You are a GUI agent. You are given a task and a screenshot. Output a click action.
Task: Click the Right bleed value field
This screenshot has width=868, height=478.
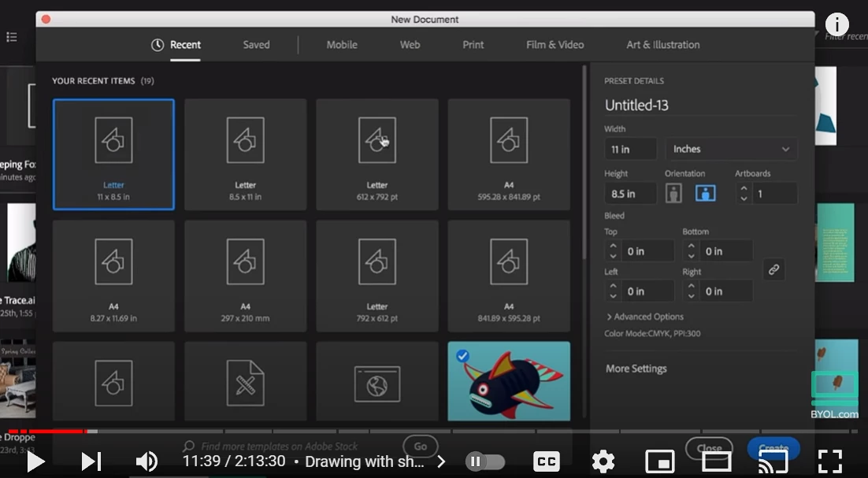pos(725,291)
